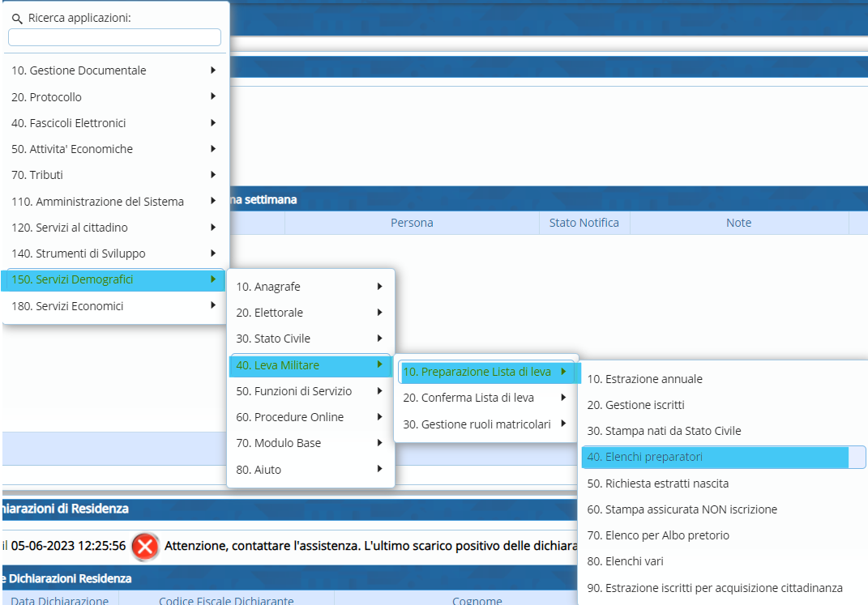This screenshot has height=605, width=868.
Task: Click the Stato Notifica column header
Action: 584,223
